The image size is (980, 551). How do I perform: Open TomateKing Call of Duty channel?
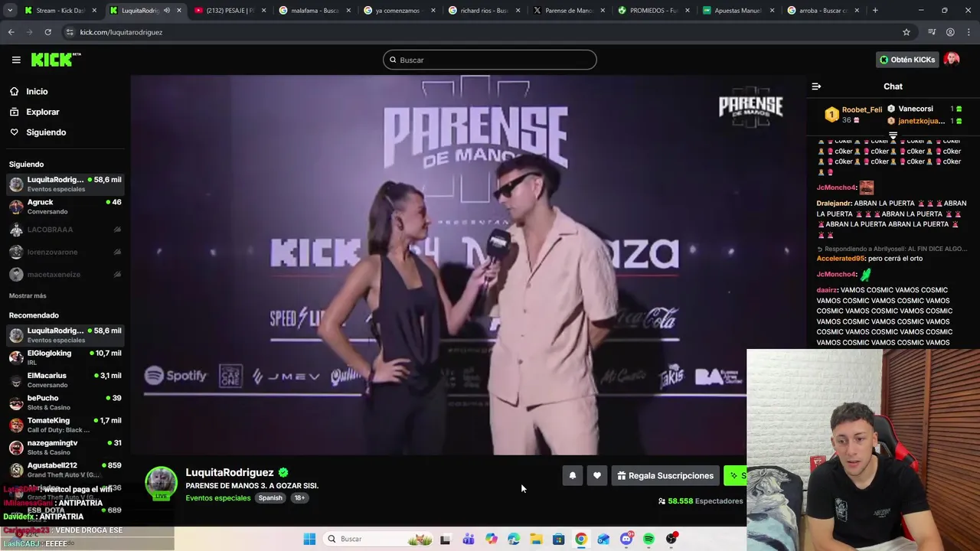[65, 425]
